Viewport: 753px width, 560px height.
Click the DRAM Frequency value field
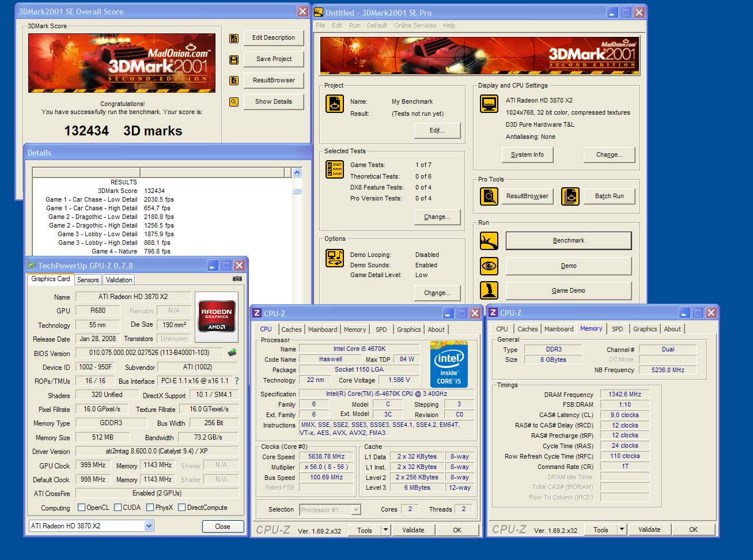[x=625, y=395]
